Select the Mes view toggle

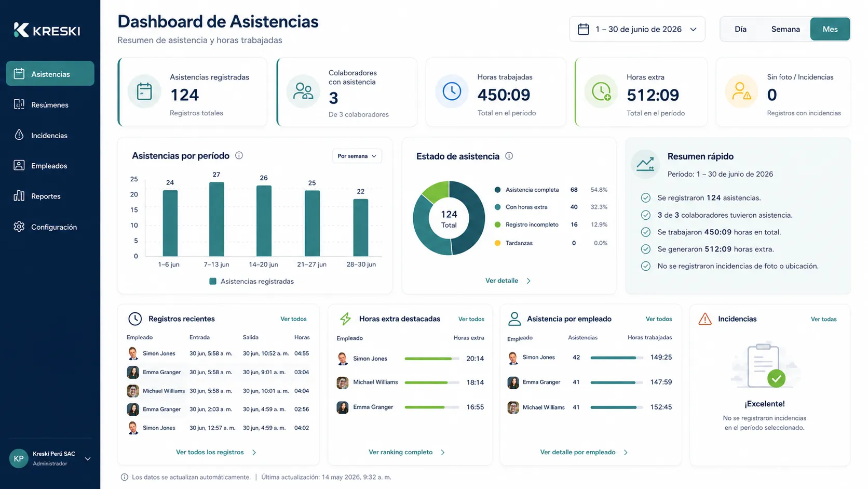click(x=830, y=29)
